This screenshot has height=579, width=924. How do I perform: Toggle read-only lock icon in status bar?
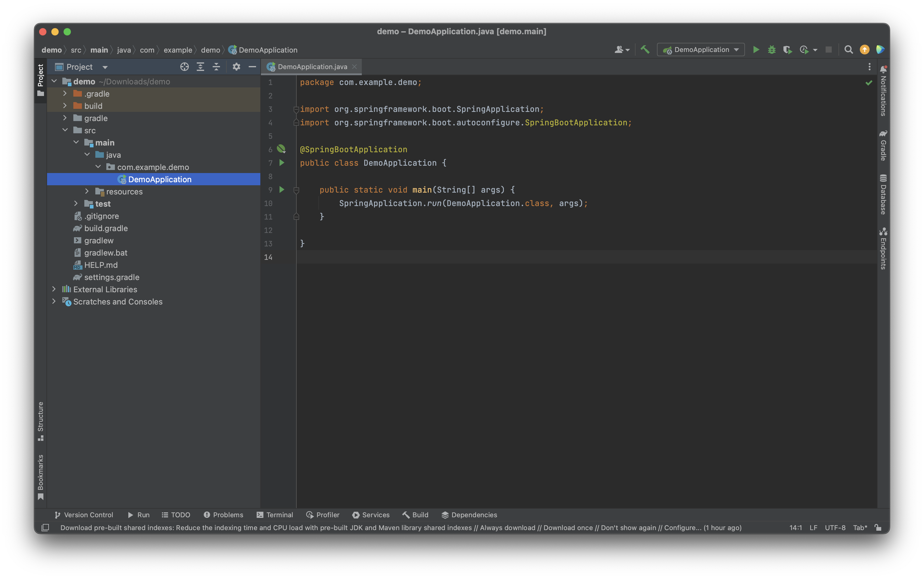point(878,528)
